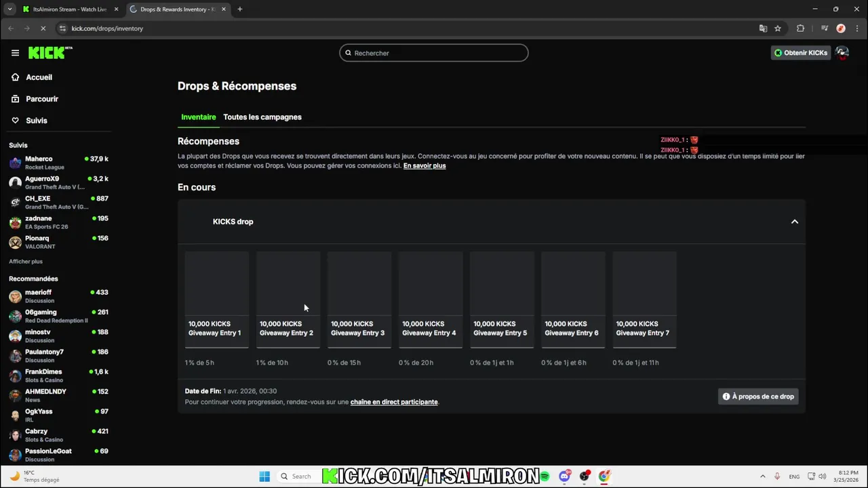Open the taskbar weather widget

[x=35, y=476]
